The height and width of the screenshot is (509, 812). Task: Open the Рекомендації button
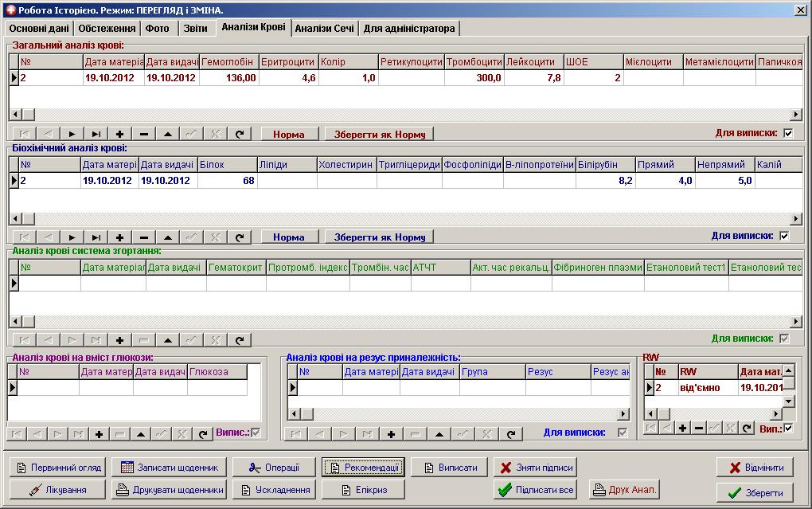click(x=364, y=468)
